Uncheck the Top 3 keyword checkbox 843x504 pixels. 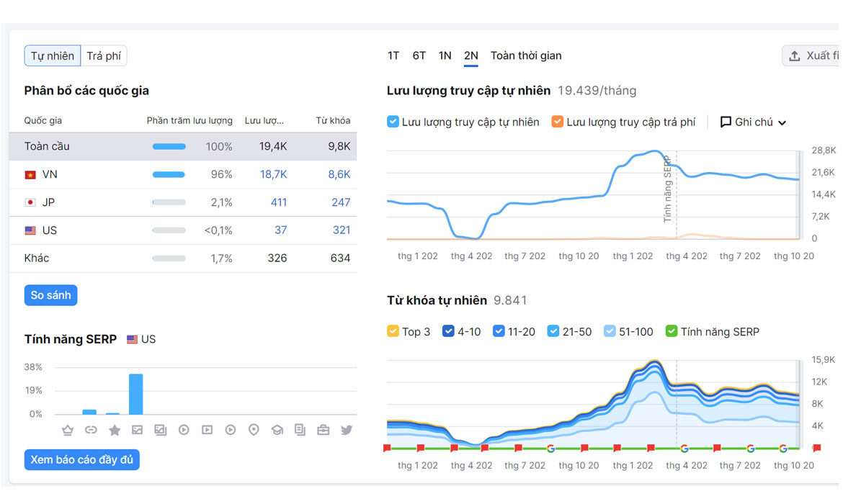393,331
